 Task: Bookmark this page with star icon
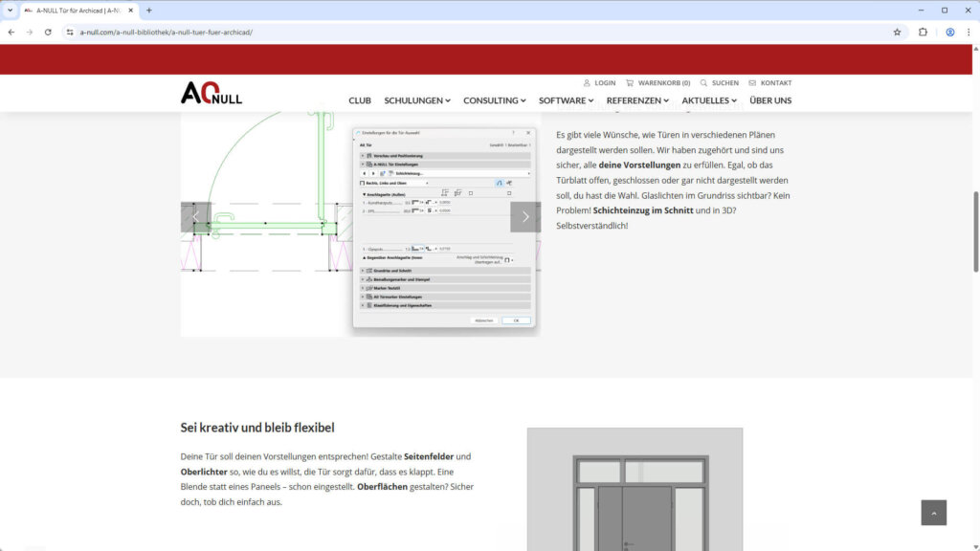pyautogui.click(x=897, y=32)
